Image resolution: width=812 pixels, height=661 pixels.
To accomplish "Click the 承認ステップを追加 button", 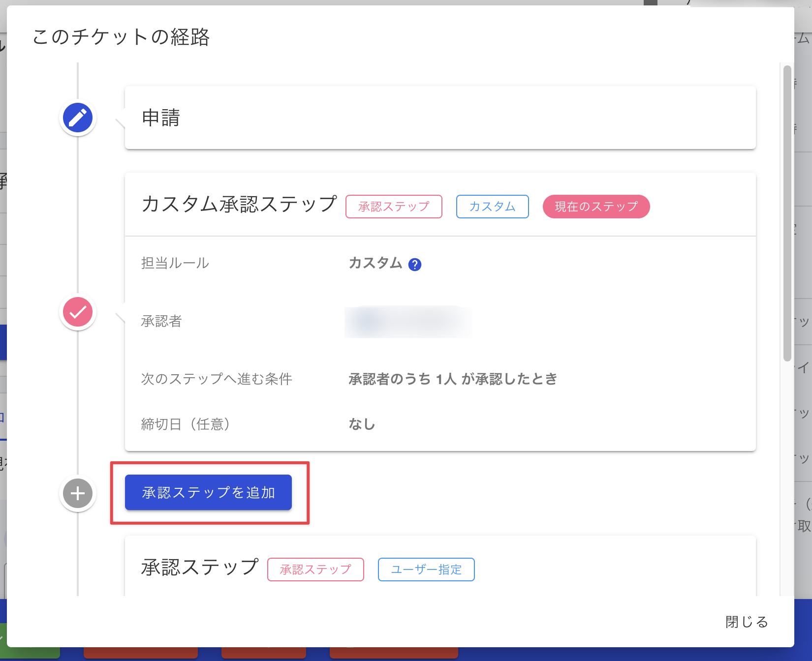I will point(208,492).
